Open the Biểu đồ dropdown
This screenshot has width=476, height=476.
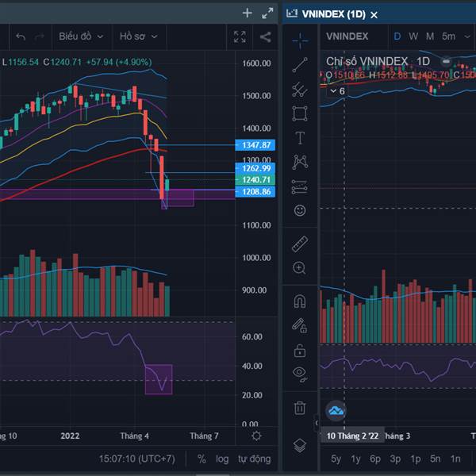click(81, 36)
